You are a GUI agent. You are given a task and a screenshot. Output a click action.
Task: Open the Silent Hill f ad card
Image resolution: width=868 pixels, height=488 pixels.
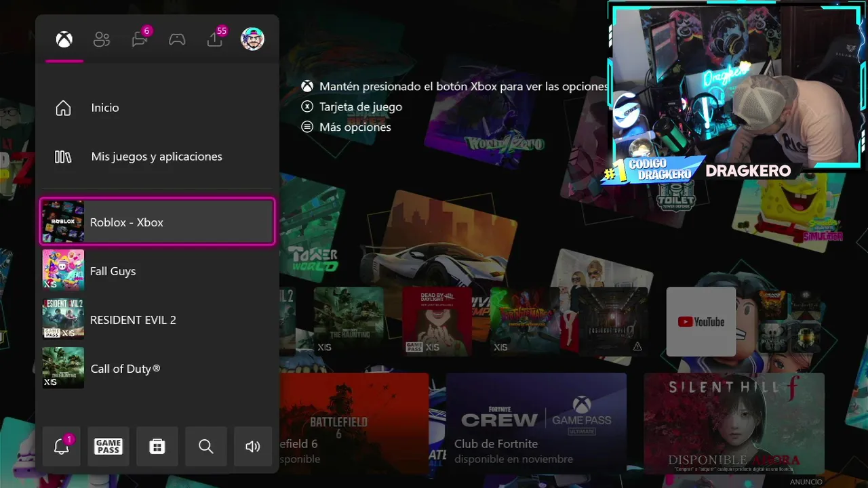(734, 423)
